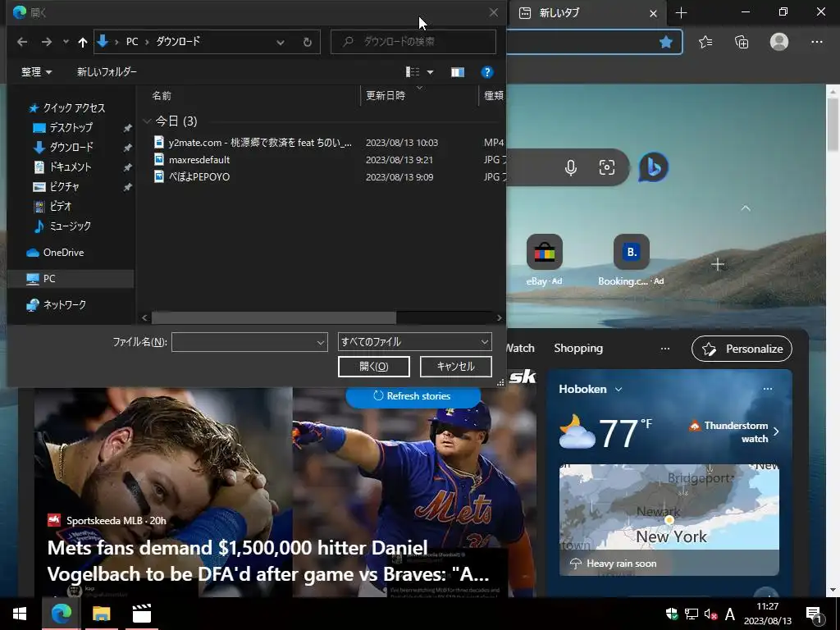Add a new quick link site
This screenshot has width=840, height=630.
coord(717,264)
